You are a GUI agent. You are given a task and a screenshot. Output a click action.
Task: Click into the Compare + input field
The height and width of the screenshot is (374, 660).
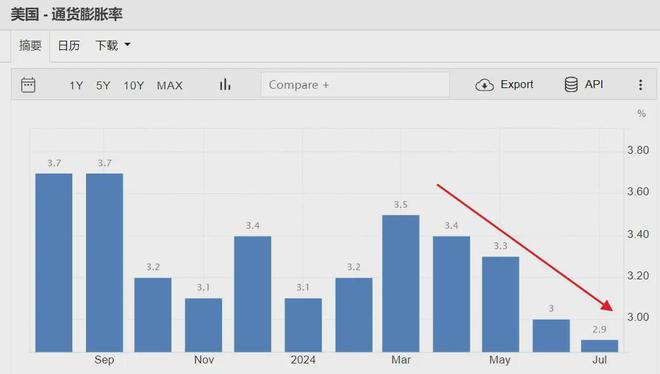[355, 85]
